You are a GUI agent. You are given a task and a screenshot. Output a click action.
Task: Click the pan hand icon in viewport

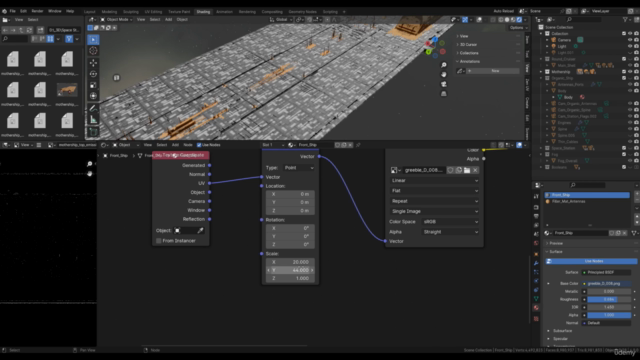(x=444, y=74)
